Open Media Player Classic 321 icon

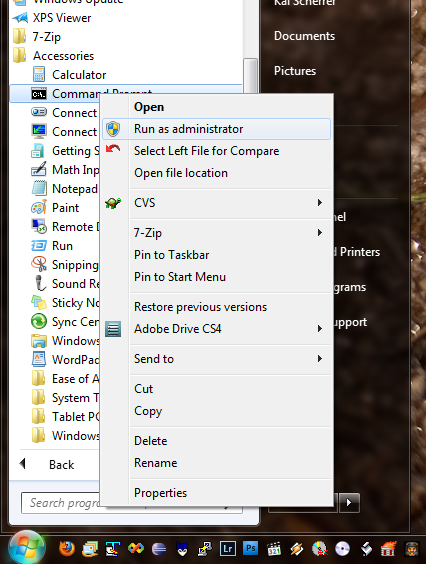coord(274,549)
